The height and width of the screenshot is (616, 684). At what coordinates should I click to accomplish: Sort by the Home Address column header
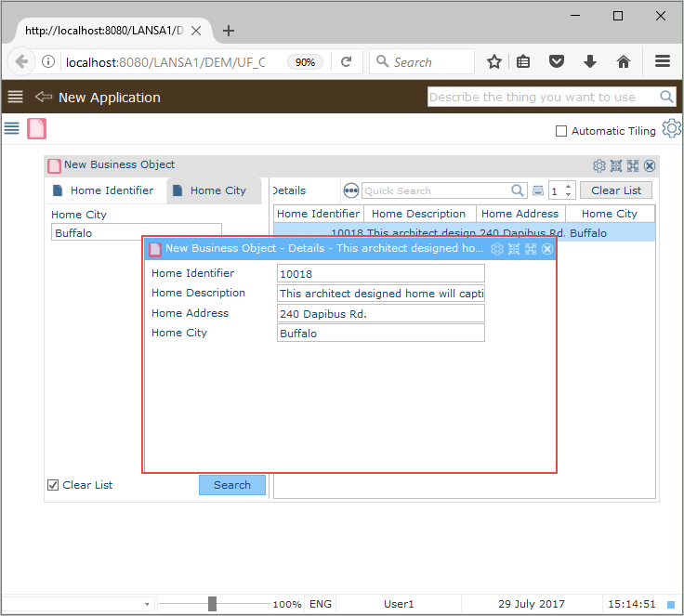point(520,214)
